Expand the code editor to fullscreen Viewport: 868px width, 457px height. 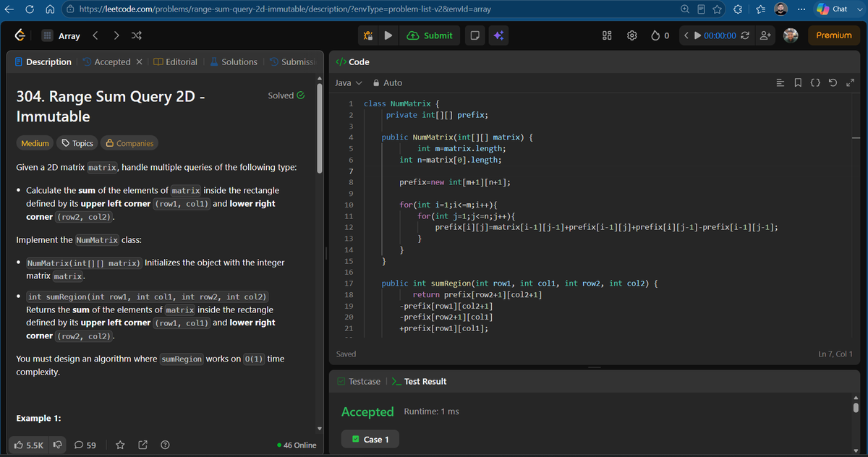[x=850, y=82]
